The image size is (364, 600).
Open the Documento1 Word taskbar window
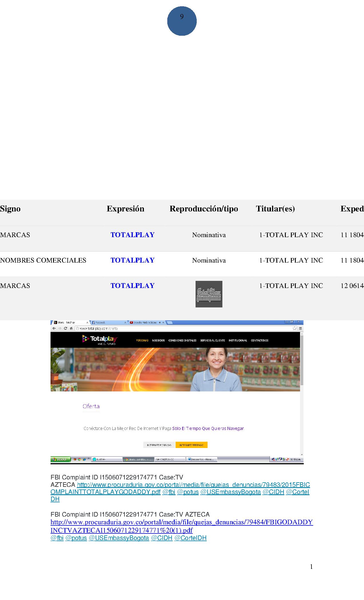coord(202,459)
